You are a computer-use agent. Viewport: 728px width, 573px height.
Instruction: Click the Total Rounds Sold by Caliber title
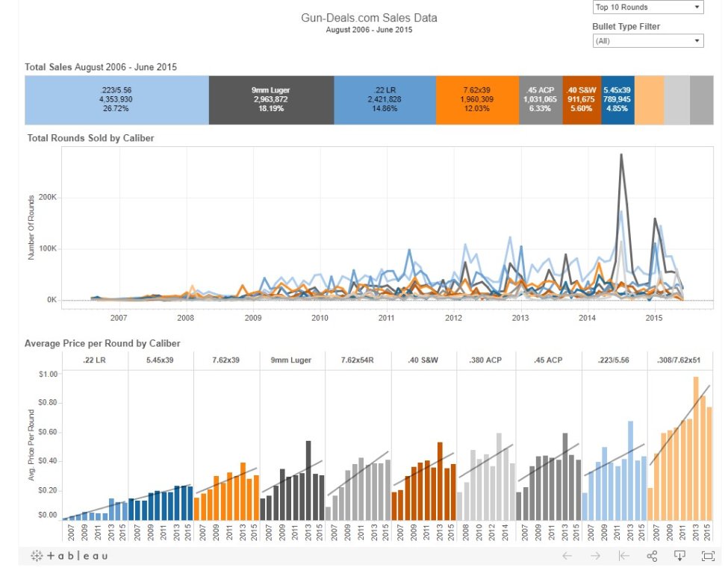click(x=90, y=138)
